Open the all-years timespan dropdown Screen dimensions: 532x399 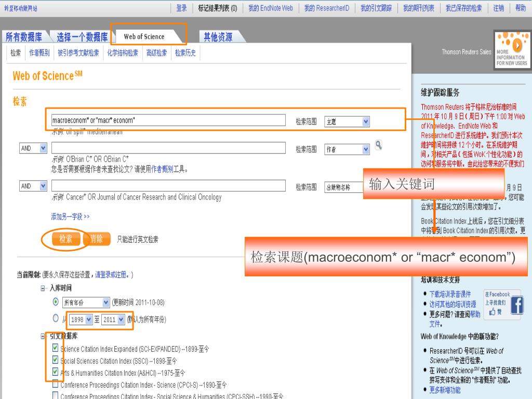[x=86, y=302]
